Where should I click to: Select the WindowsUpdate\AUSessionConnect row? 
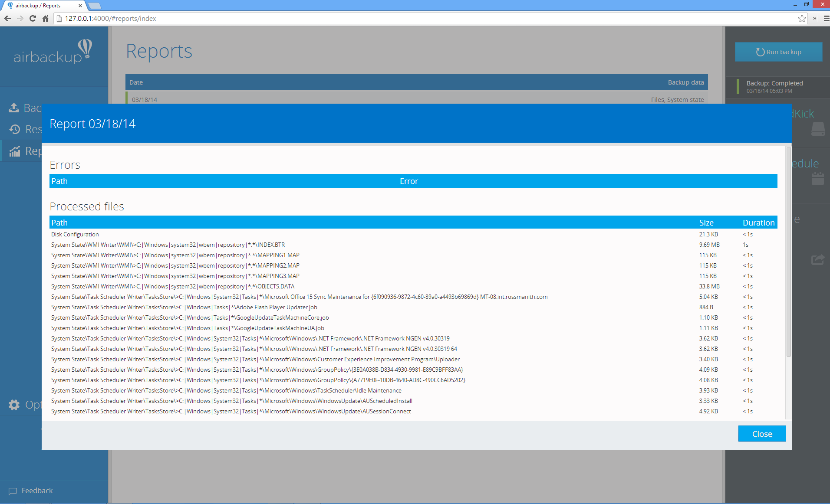(413, 411)
